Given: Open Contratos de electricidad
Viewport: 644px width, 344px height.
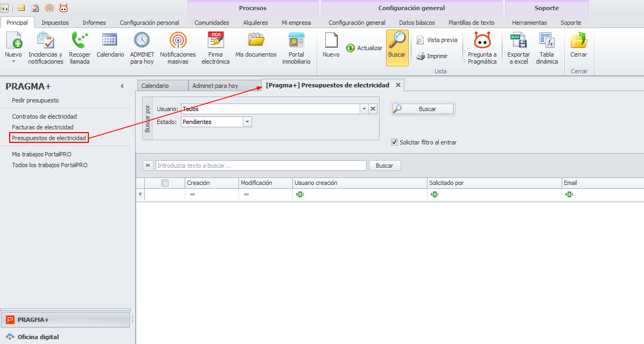Looking at the screenshot, I should [x=44, y=116].
